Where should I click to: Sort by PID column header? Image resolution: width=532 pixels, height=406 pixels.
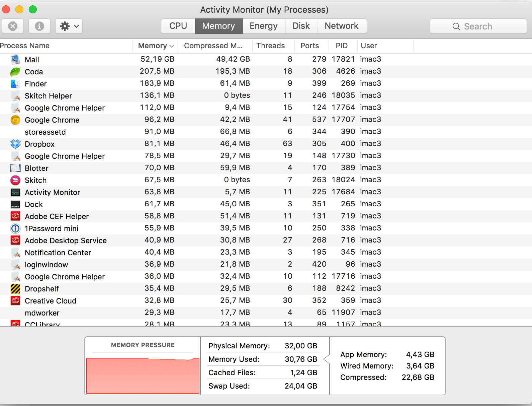pyautogui.click(x=343, y=46)
